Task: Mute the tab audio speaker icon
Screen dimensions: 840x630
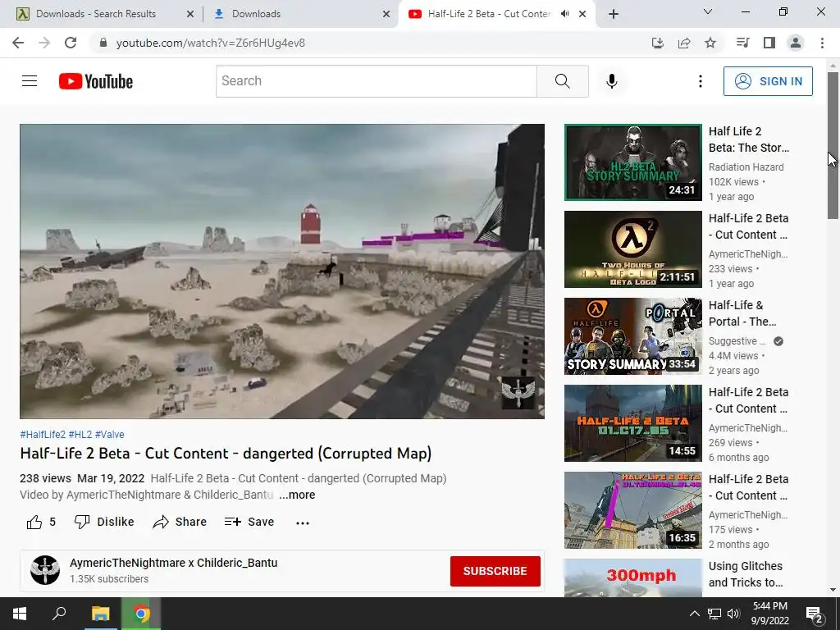Action: (564, 14)
